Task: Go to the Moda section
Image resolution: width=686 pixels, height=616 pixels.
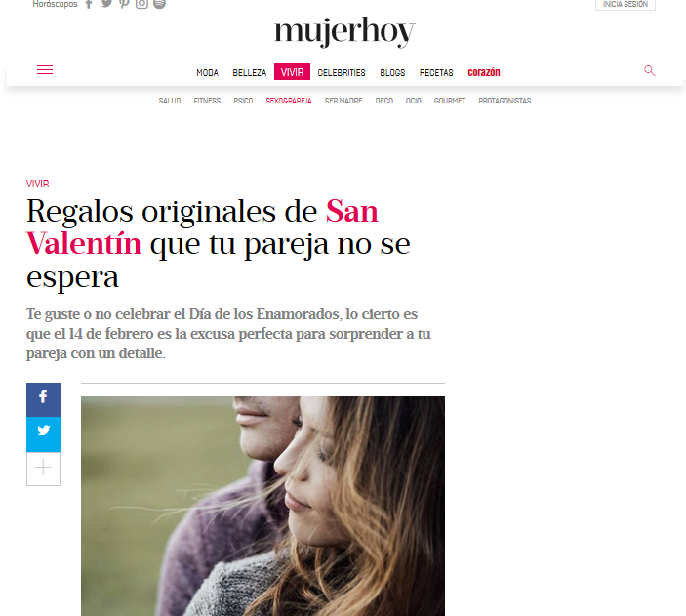Action: (x=208, y=72)
